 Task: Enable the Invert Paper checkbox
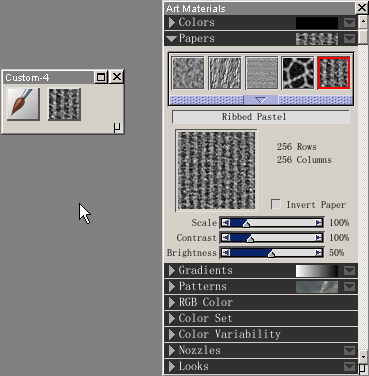pyautogui.click(x=276, y=204)
